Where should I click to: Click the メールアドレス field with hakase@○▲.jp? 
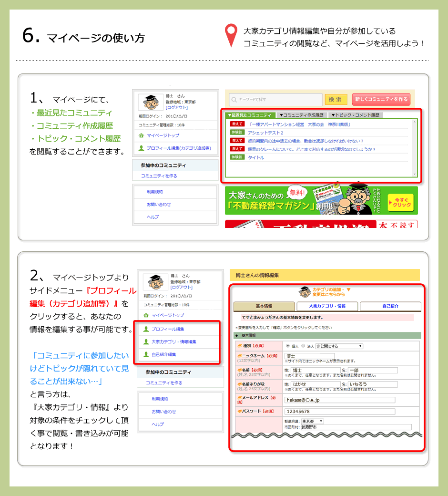tap(339, 400)
